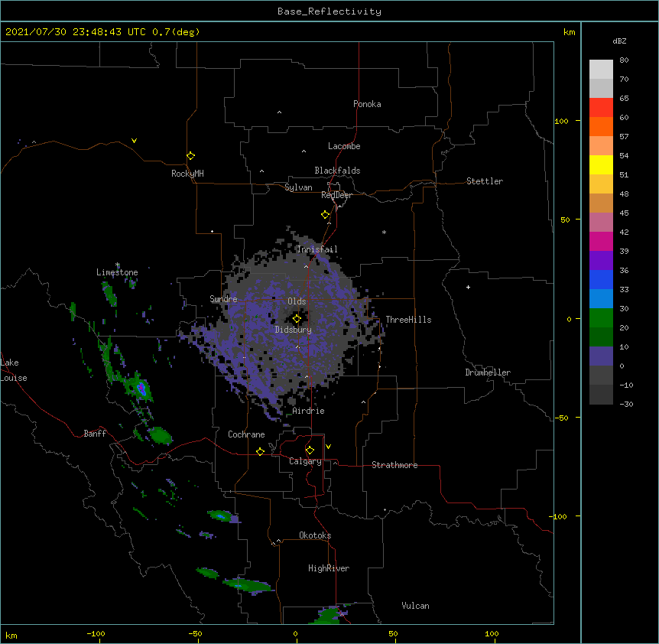659x644 pixels.
Task: Select the Base_Reflectivity title text
Action: pyautogui.click(x=329, y=11)
